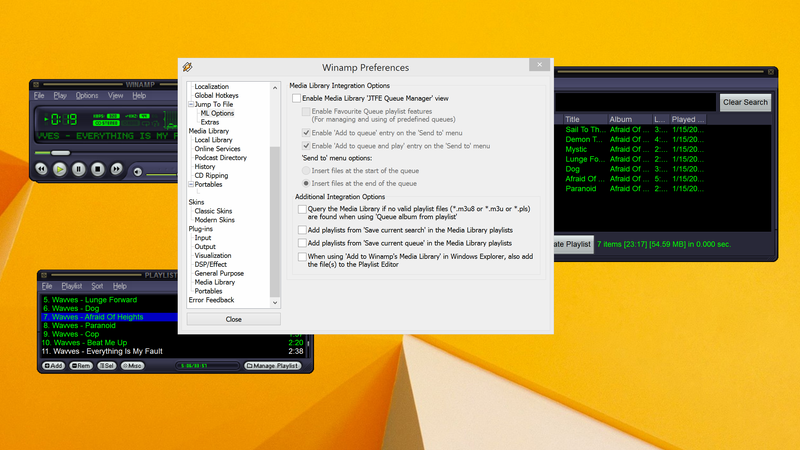The image size is (800, 450).
Task: Collapse the Portables node under Media Library
Action: [x=191, y=184]
